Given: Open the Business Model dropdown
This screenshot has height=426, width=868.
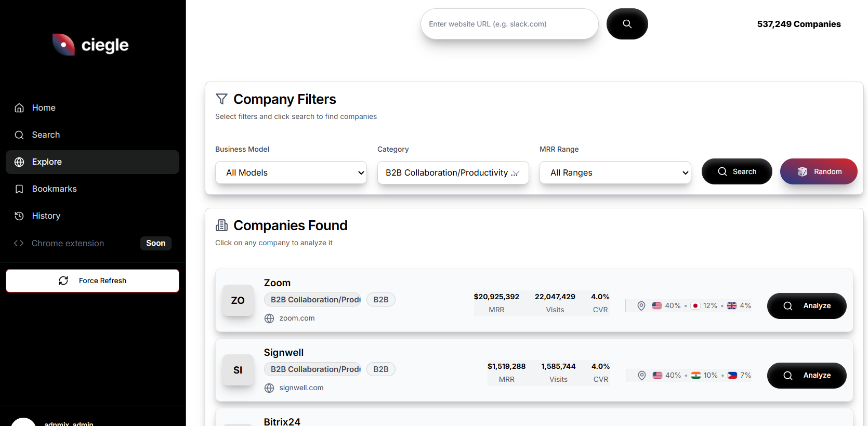Looking at the screenshot, I should (291, 172).
